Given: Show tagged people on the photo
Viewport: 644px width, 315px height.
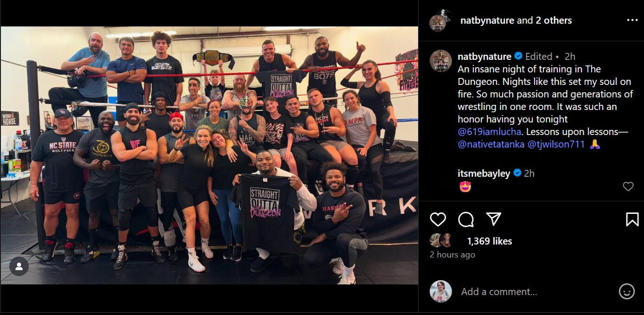Looking at the screenshot, I should pos(19,266).
